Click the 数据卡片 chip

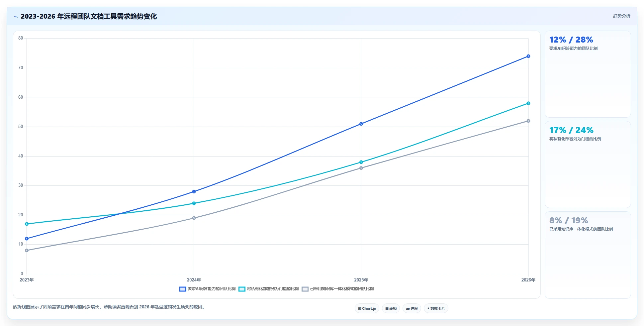click(x=436, y=308)
